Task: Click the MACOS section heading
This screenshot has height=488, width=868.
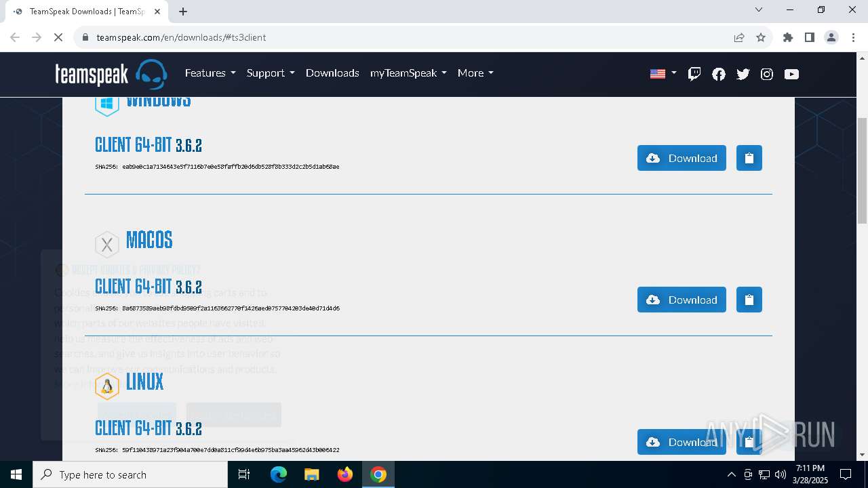Action: pyautogui.click(x=149, y=240)
